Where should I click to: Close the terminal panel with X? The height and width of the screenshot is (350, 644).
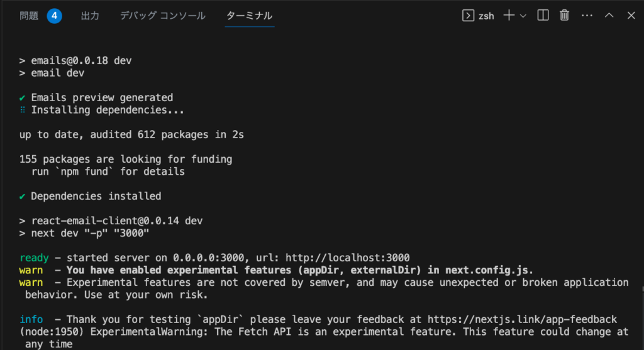tap(631, 16)
